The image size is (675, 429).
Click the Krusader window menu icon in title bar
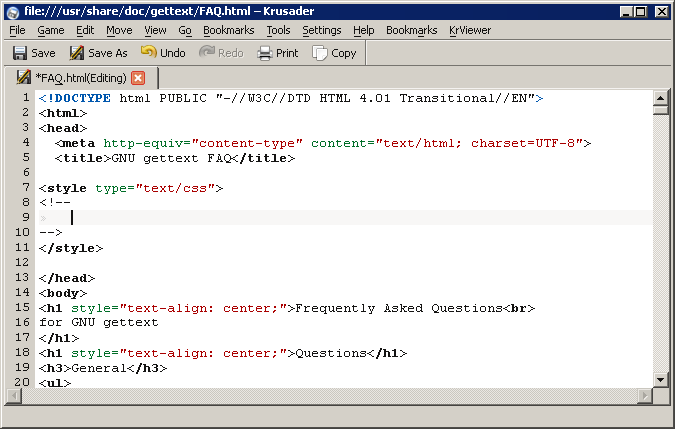[x=10, y=10]
